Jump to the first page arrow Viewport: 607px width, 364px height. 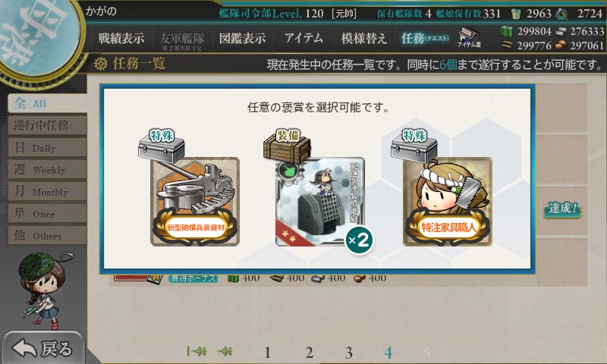pos(197,351)
